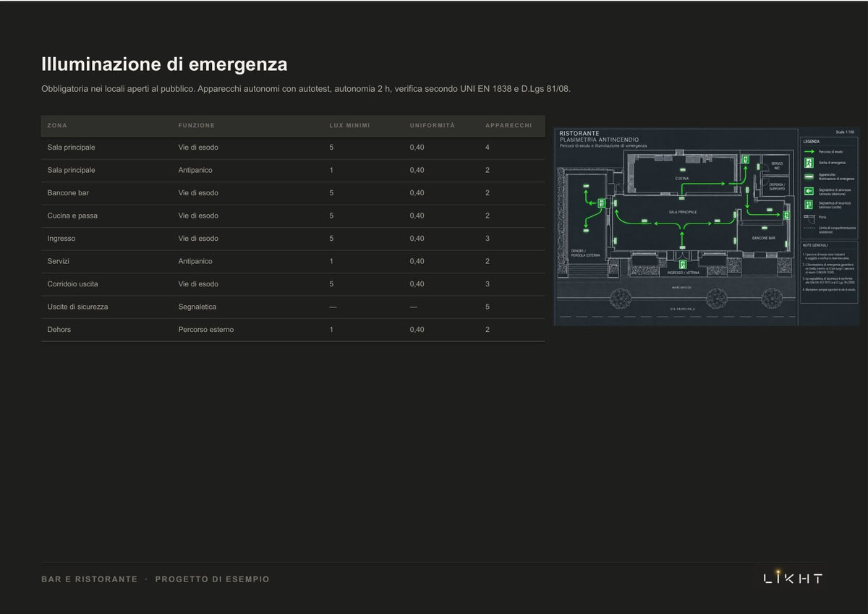
Task: Click the FUNZIONE column header
Action: point(197,126)
